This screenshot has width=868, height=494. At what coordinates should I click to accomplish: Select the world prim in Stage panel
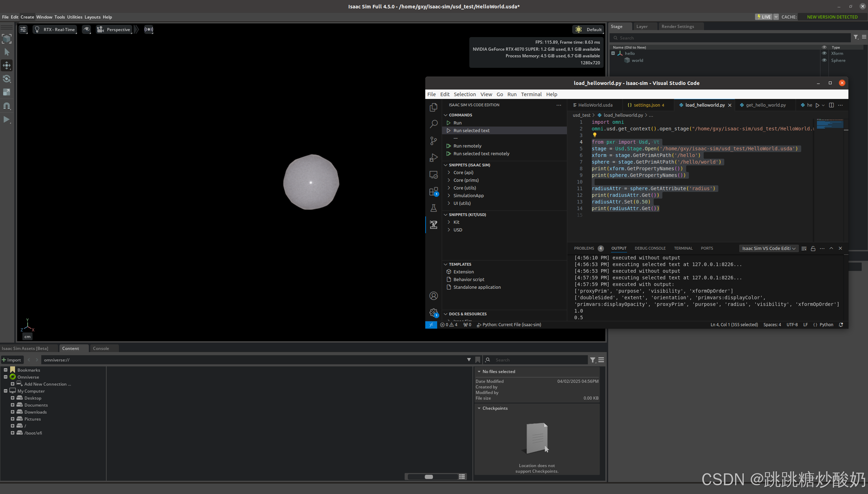point(637,60)
